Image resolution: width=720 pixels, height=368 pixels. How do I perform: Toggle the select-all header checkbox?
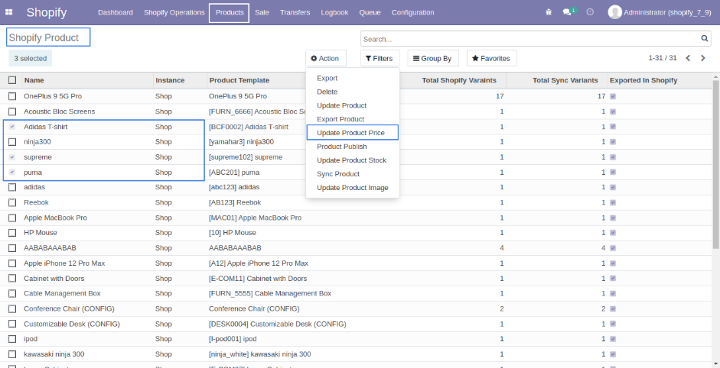click(x=12, y=80)
